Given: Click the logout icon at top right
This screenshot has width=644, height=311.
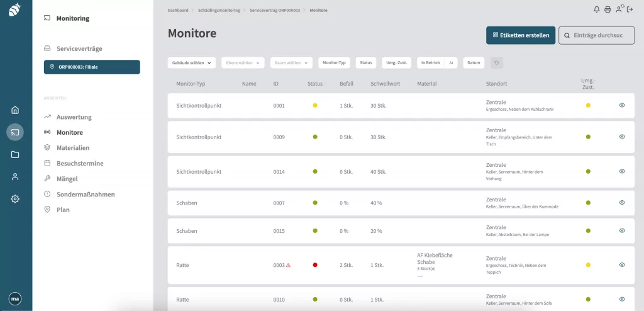Looking at the screenshot, I should coord(630,9).
